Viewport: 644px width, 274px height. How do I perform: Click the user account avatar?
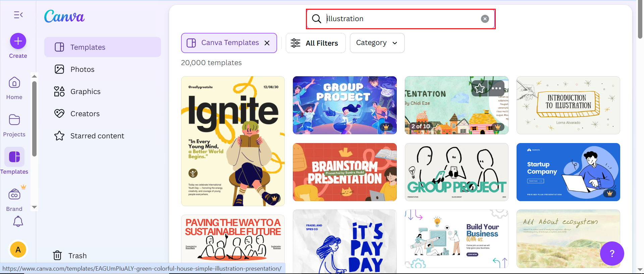pyautogui.click(x=18, y=250)
